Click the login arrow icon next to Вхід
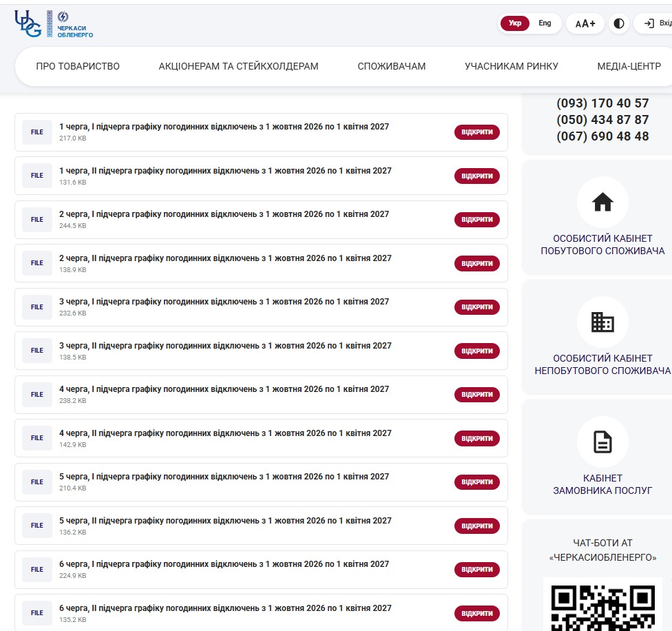 pos(649,23)
